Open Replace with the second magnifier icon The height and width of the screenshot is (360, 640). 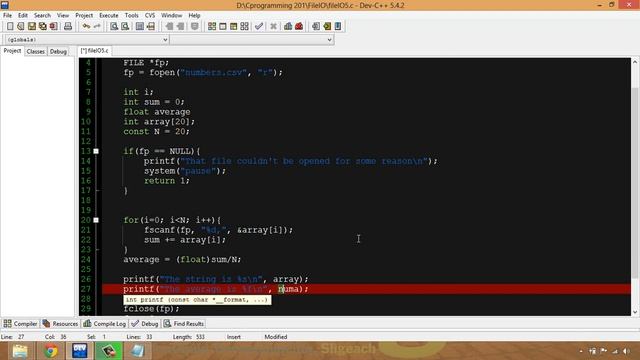125,27
